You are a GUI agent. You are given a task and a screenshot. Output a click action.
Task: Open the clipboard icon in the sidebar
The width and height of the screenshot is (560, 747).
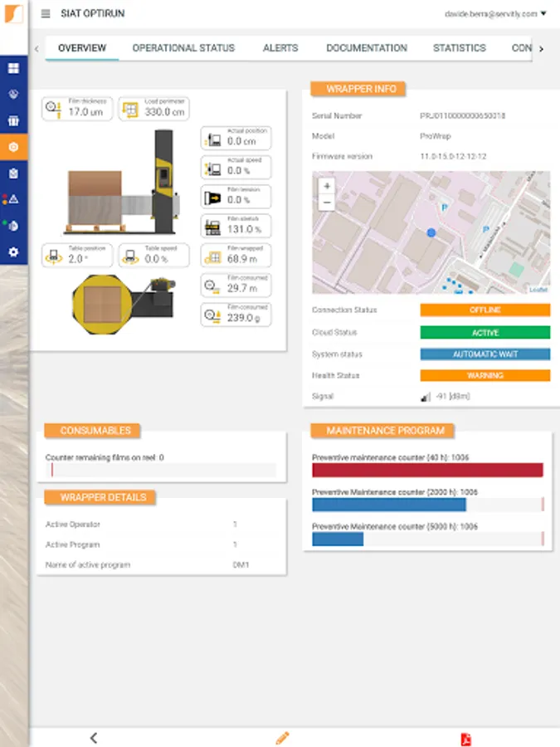click(x=13, y=173)
